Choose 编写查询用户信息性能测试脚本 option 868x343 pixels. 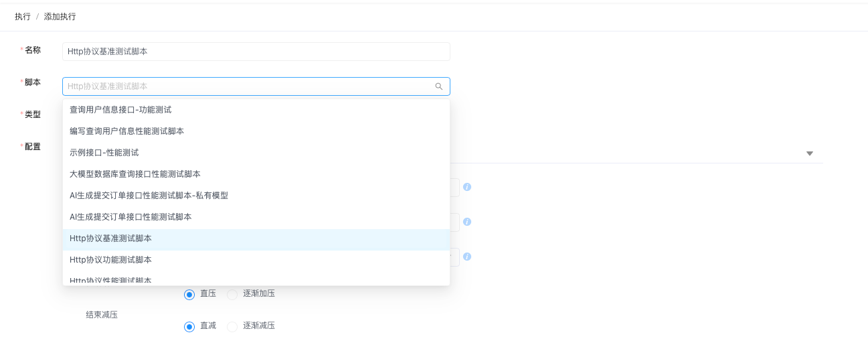click(256, 131)
